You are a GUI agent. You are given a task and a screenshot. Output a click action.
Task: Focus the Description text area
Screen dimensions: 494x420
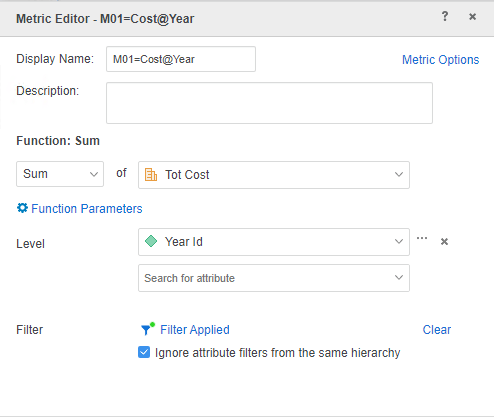(x=269, y=103)
